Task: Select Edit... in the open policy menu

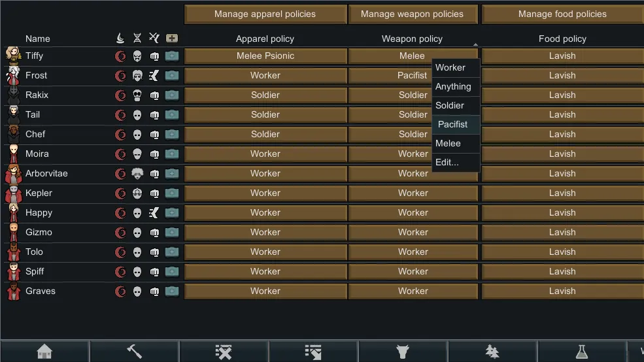Action: pos(447,162)
